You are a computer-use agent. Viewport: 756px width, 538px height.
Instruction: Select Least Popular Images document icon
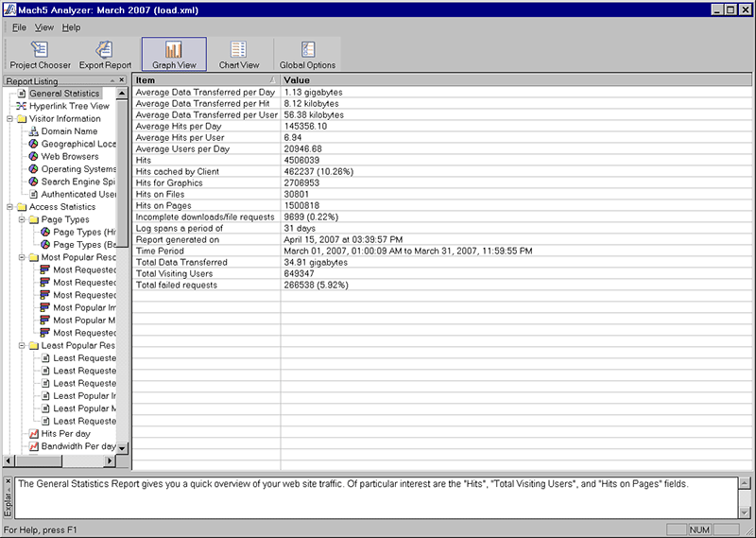45,395
